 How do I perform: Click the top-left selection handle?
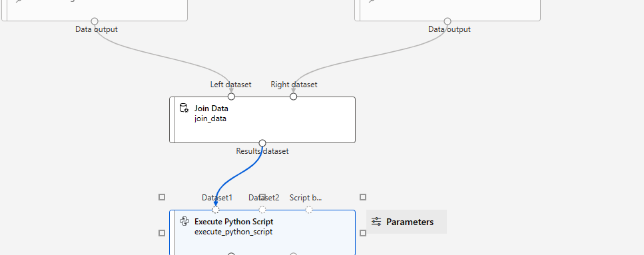[x=162, y=197]
